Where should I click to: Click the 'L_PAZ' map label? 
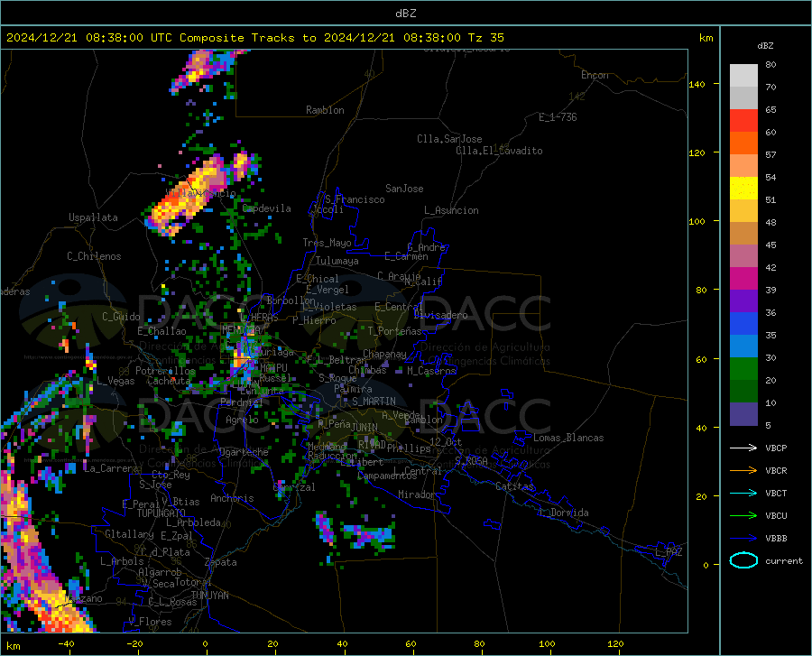pos(669,552)
